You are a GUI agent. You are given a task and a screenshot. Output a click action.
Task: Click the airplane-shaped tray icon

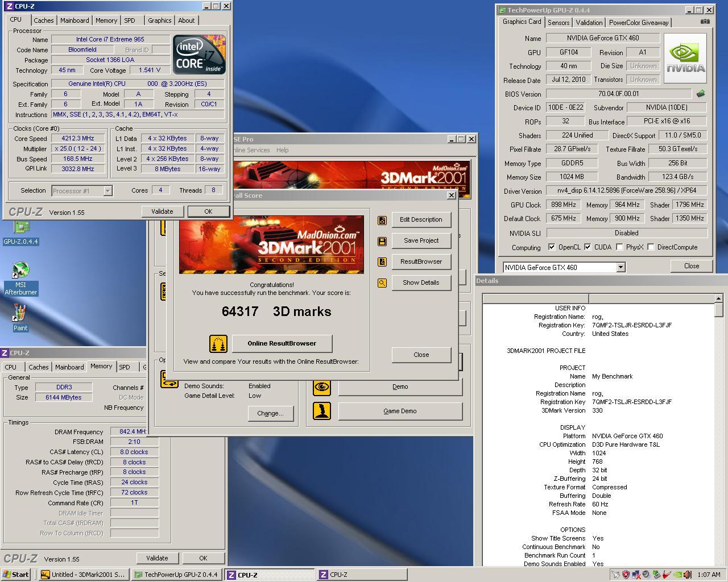615,575
